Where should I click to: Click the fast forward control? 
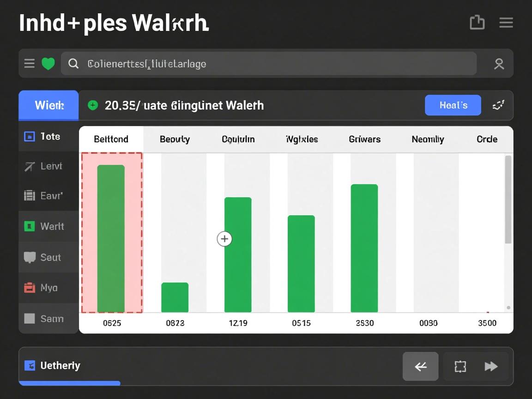[x=491, y=367]
